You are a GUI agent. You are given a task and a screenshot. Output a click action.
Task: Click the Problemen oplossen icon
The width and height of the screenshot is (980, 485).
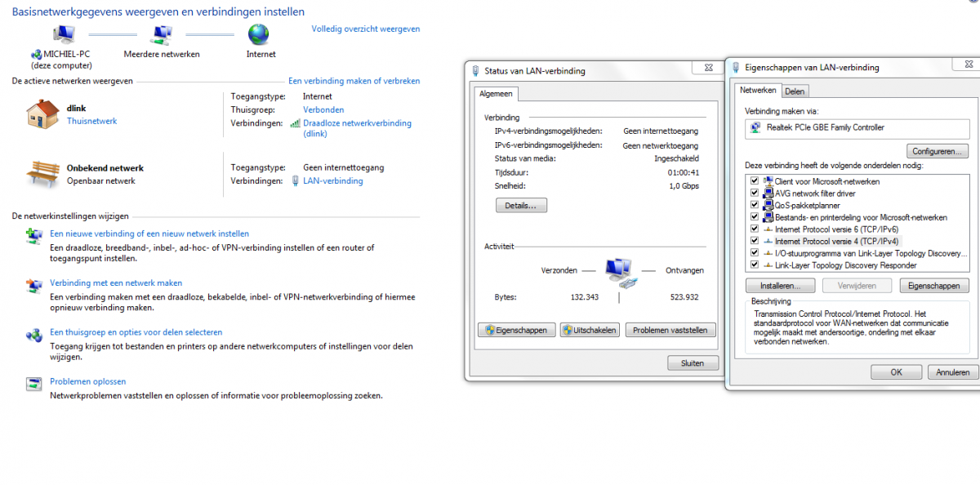click(x=34, y=384)
